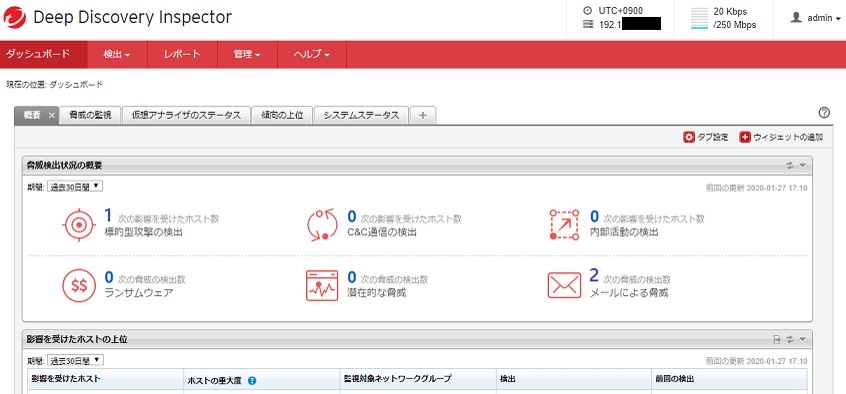This screenshot has width=846, height=394.
Task: Click the 標的型攻撃の検出 label
Action: (144, 233)
